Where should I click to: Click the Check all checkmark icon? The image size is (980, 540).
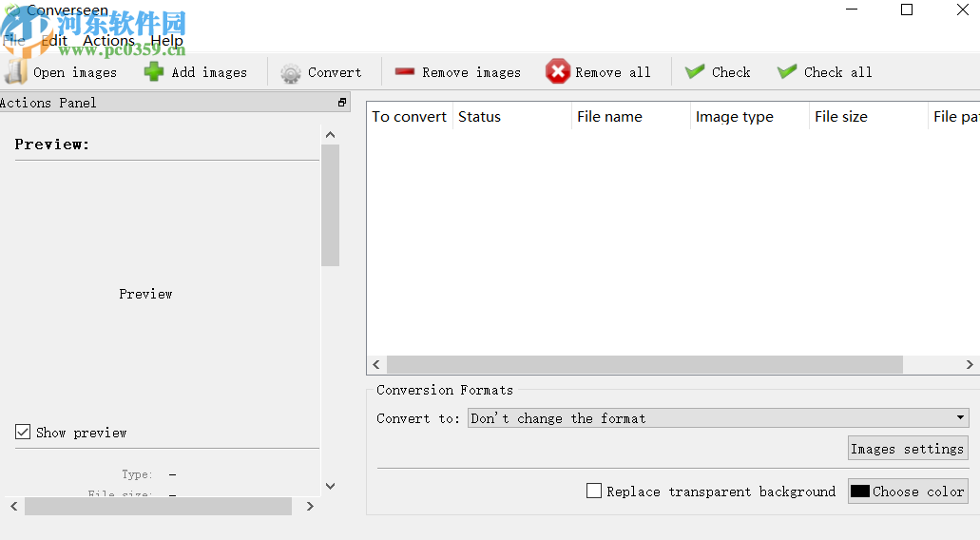(x=787, y=72)
